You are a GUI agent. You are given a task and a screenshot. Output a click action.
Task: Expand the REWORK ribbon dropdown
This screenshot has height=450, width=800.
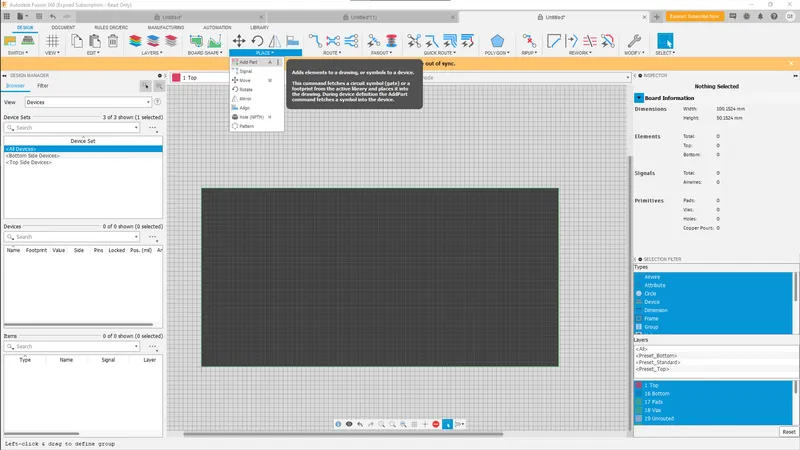(580, 53)
